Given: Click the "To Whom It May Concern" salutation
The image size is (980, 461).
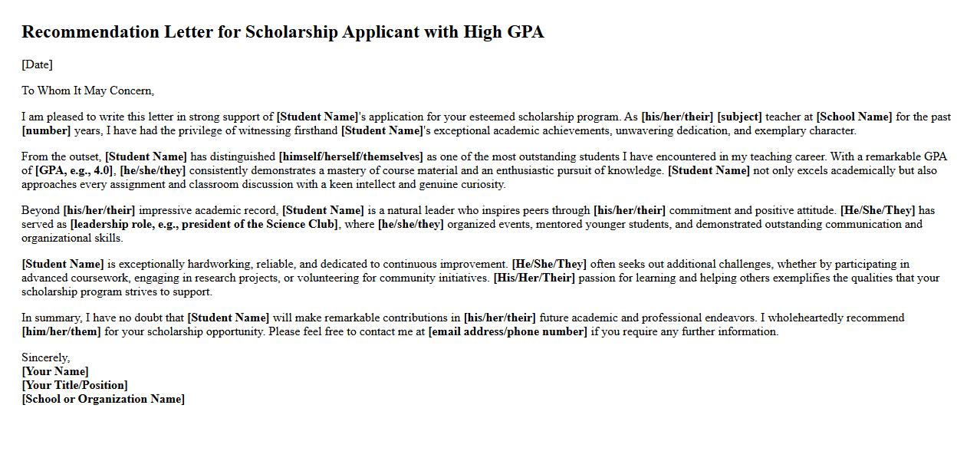Looking at the screenshot, I should 87,91.
